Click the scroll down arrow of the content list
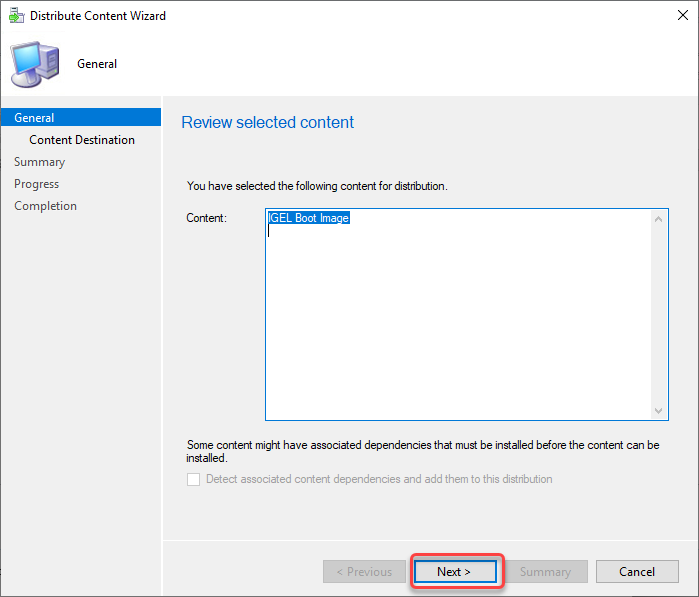699x597 pixels. point(659,411)
